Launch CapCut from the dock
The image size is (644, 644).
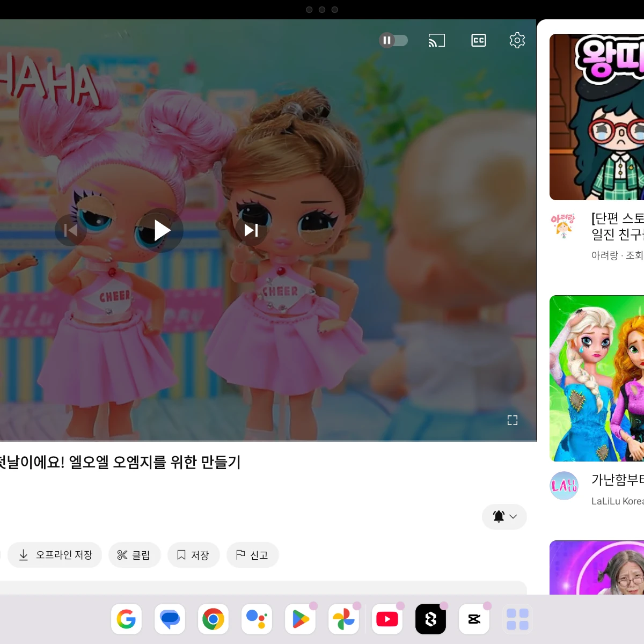(x=474, y=619)
